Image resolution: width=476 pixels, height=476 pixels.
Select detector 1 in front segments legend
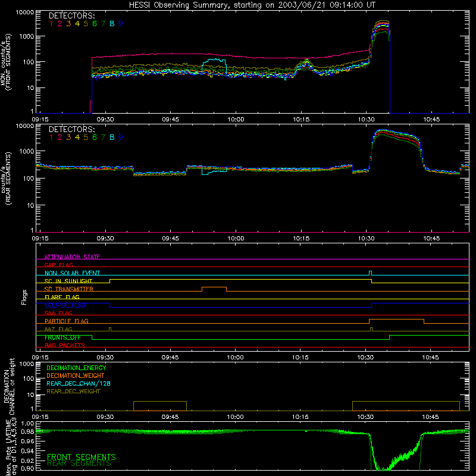click(51, 24)
